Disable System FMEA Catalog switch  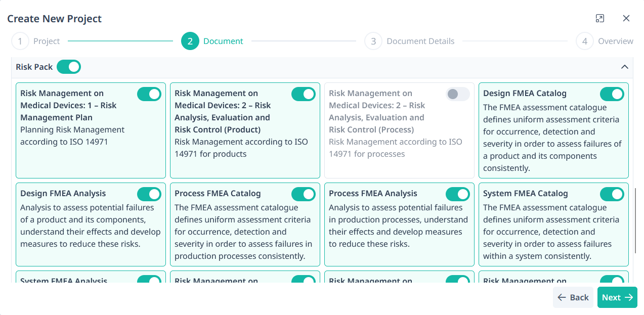pyautogui.click(x=612, y=194)
